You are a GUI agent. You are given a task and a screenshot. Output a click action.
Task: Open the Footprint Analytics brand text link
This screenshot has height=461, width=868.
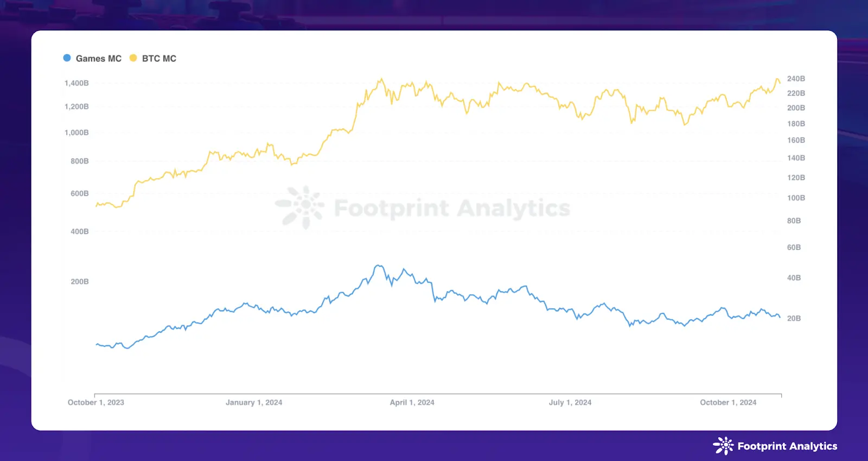787,446
